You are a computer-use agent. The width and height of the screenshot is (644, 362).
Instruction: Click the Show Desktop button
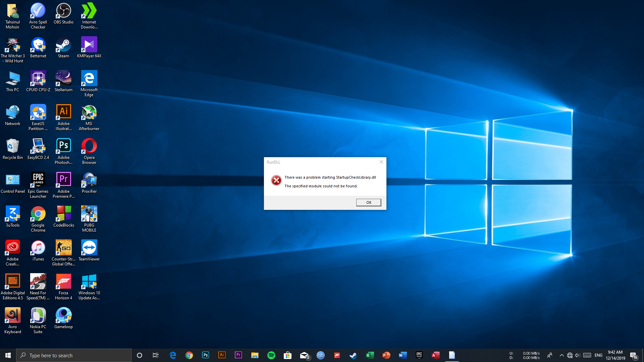pos(643,355)
